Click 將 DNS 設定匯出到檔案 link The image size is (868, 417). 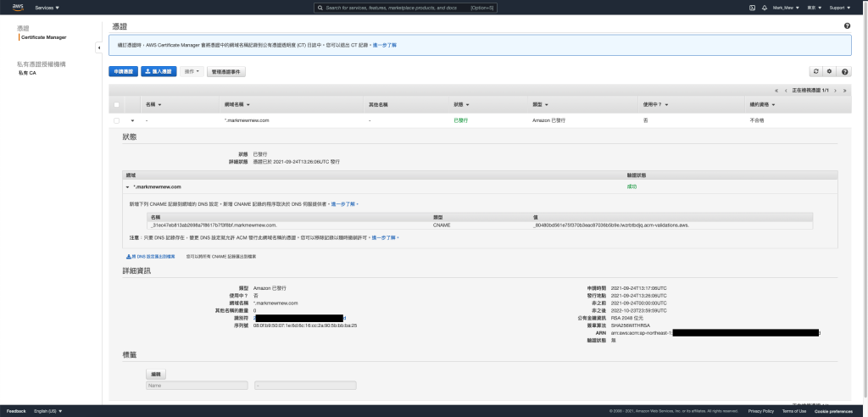coord(151,257)
